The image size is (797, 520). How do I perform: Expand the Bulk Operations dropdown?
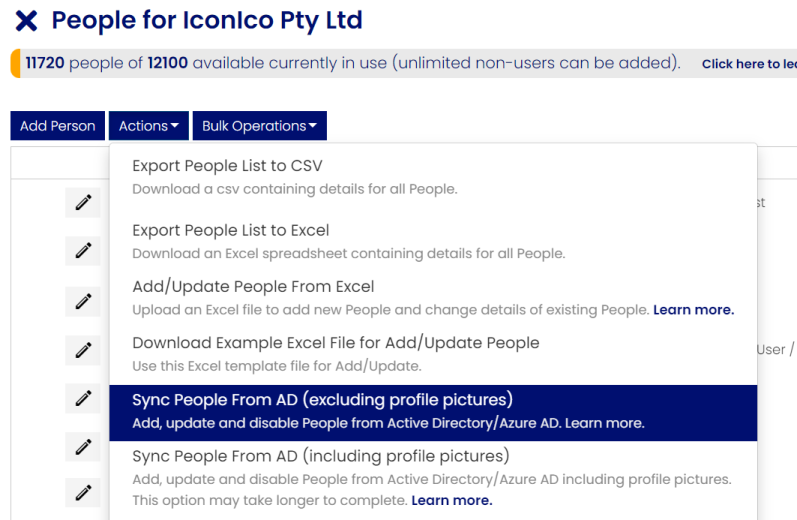259,126
